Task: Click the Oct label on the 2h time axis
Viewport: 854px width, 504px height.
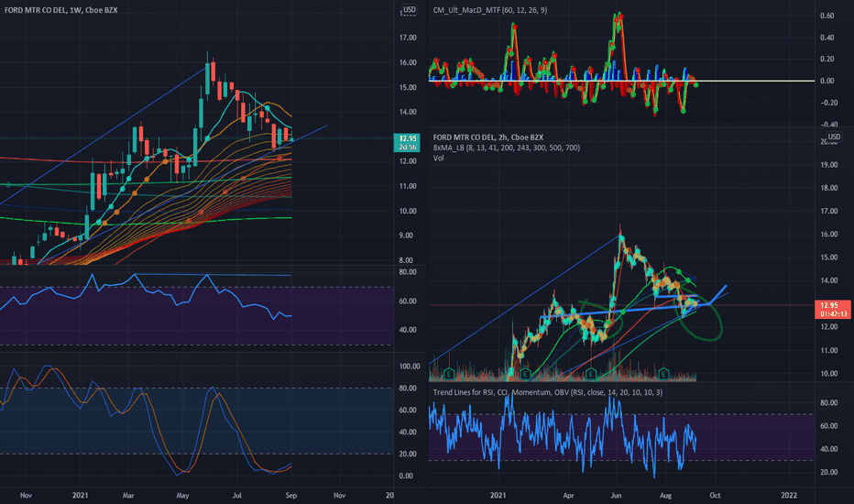Action: coord(715,495)
